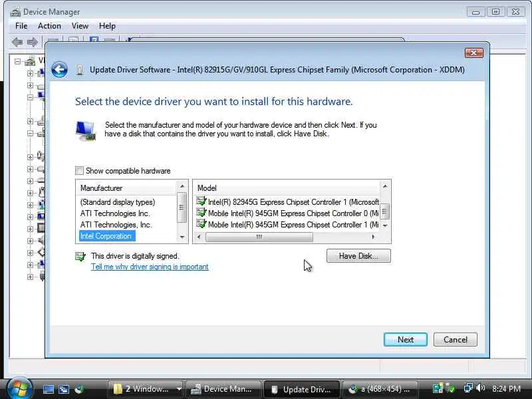Open the 2 Windows taskbar group dropdown arrow
532x399 pixels.
point(179,389)
